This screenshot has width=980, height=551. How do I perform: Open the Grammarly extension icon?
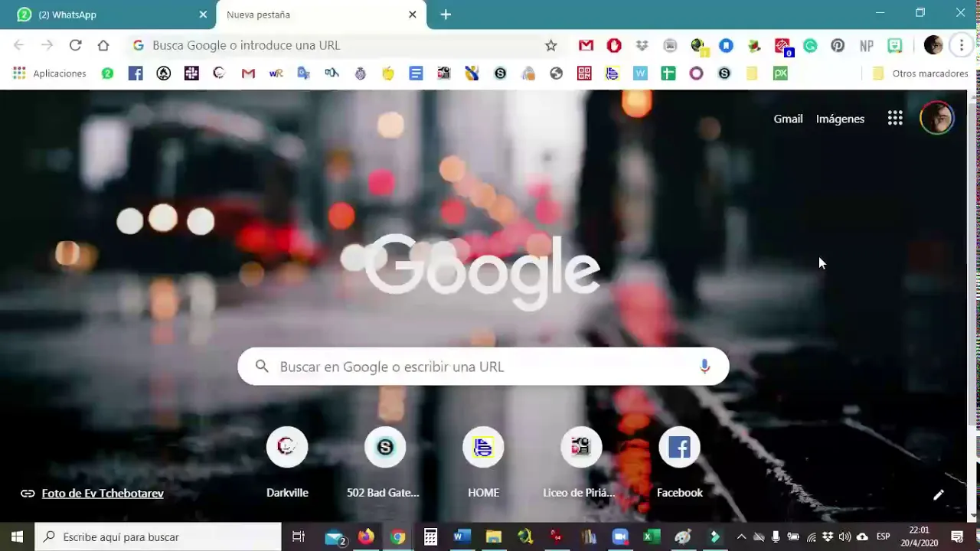click(x=810, y=45)
